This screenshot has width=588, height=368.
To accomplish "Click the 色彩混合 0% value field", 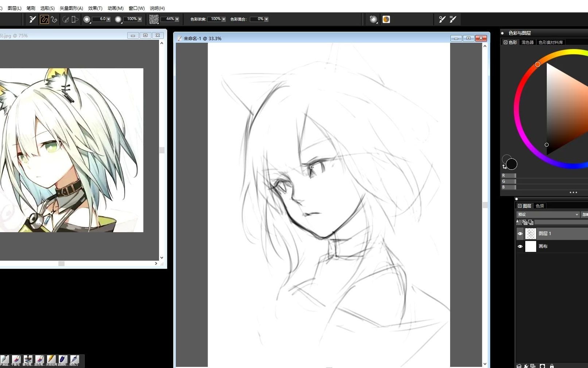I will [257, 19].
